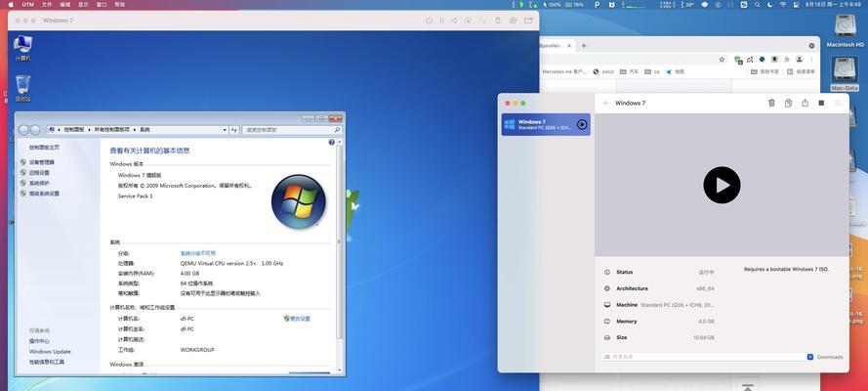Open Control Panel Home link

click(x=44, y=148)
